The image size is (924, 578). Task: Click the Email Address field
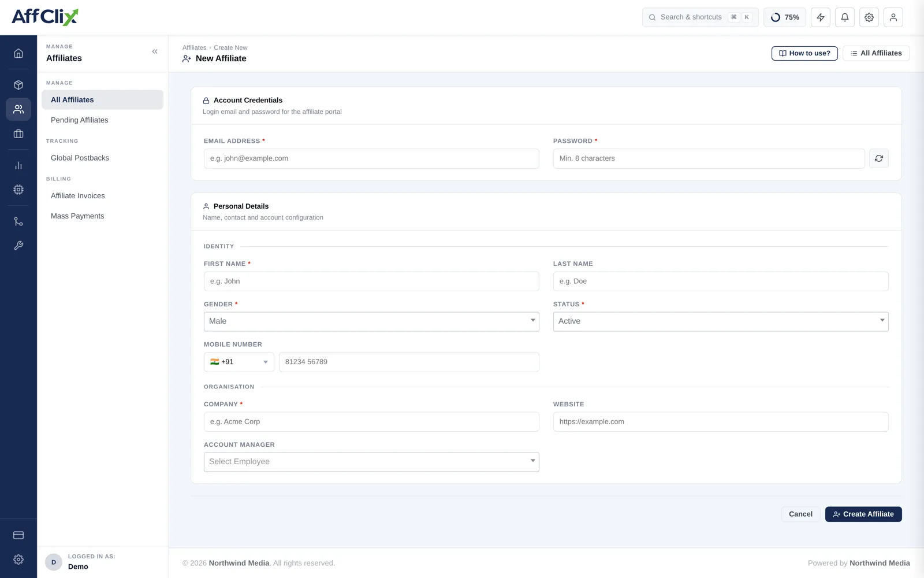[x=371, y=158]
